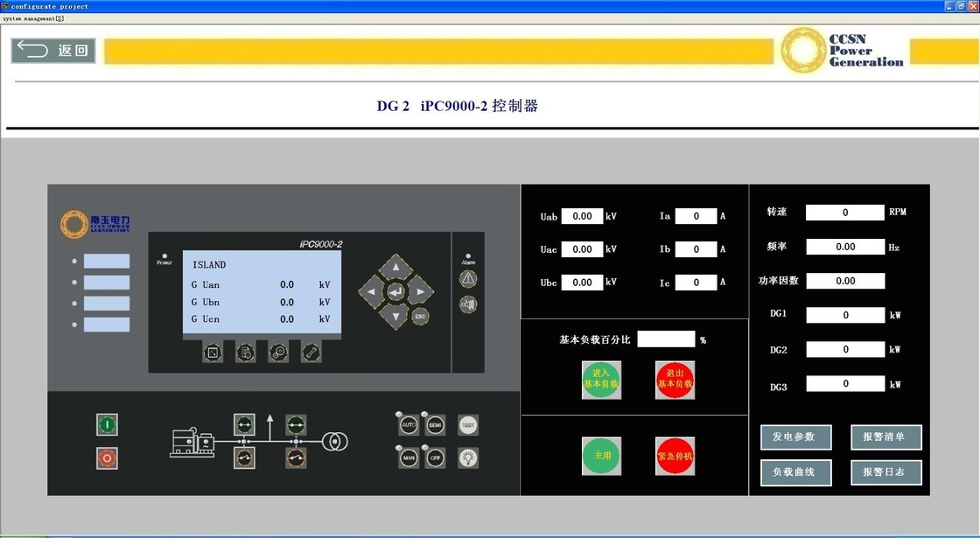Click the horn silence icon

(468, 304)
